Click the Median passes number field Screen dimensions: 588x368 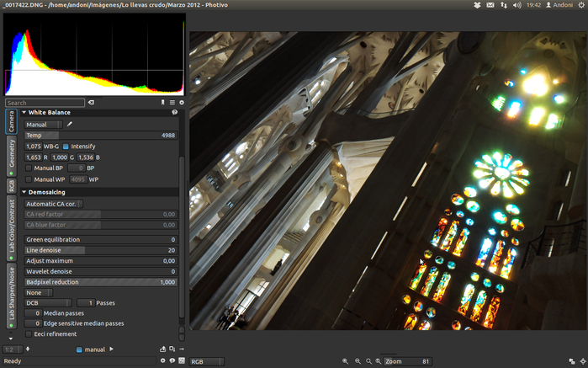[33, 313]
